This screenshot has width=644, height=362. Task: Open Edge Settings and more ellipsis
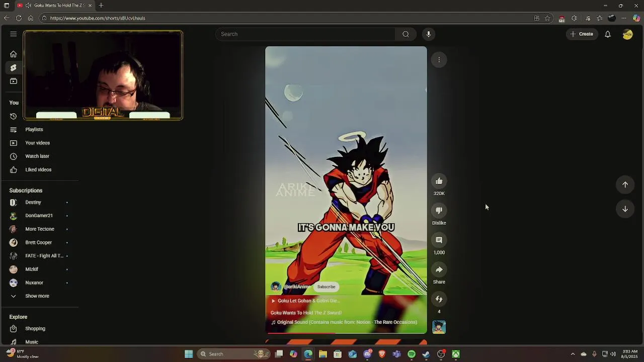(x=624, y=18)
